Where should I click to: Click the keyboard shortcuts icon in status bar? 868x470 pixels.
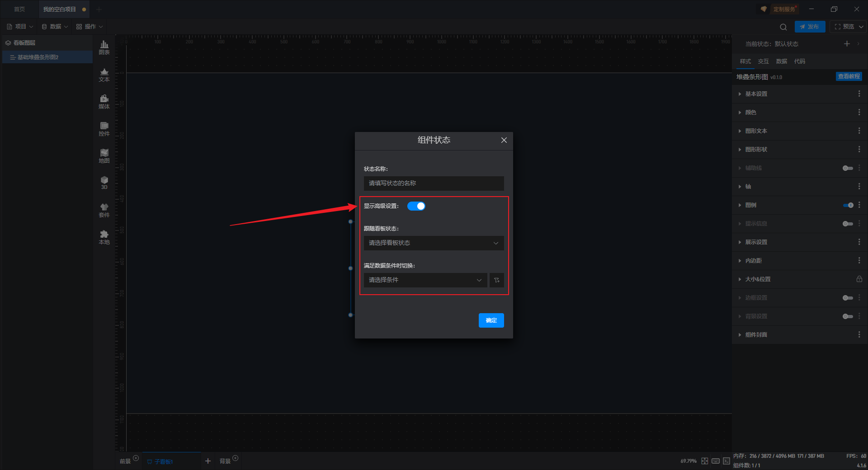tap(716, 461)
